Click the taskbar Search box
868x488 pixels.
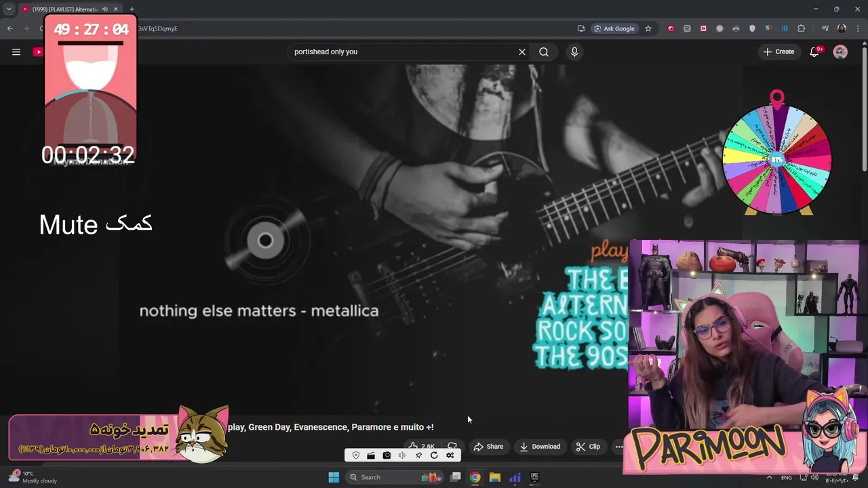pos(396,477)
